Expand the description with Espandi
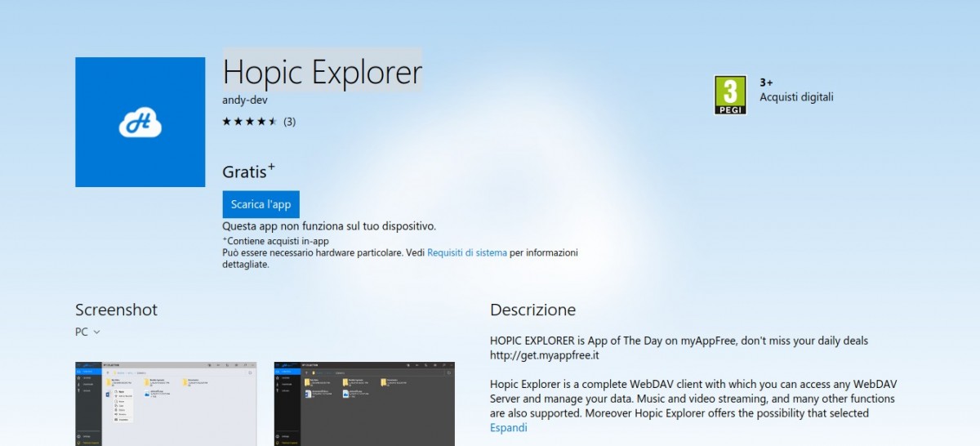 [x=509, y=427]
